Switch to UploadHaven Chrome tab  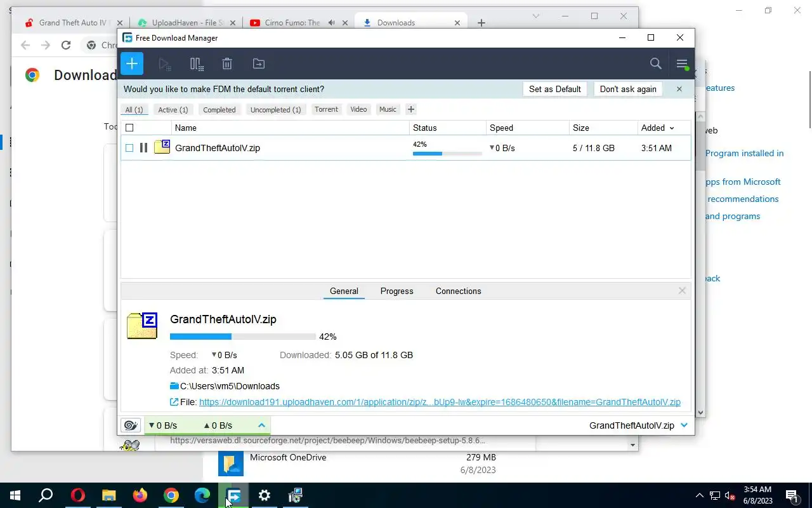click(187, 22)
